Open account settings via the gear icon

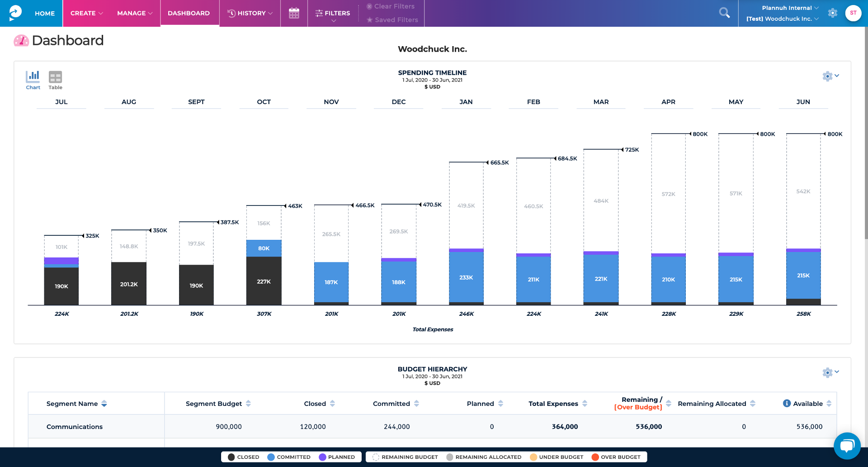(833, 13)
